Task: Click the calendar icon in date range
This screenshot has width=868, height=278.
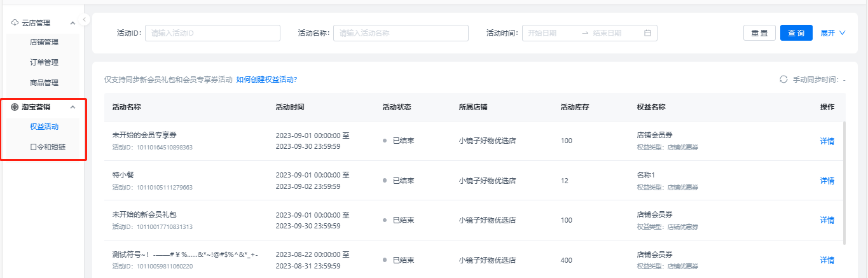Action: coord(647,33)
